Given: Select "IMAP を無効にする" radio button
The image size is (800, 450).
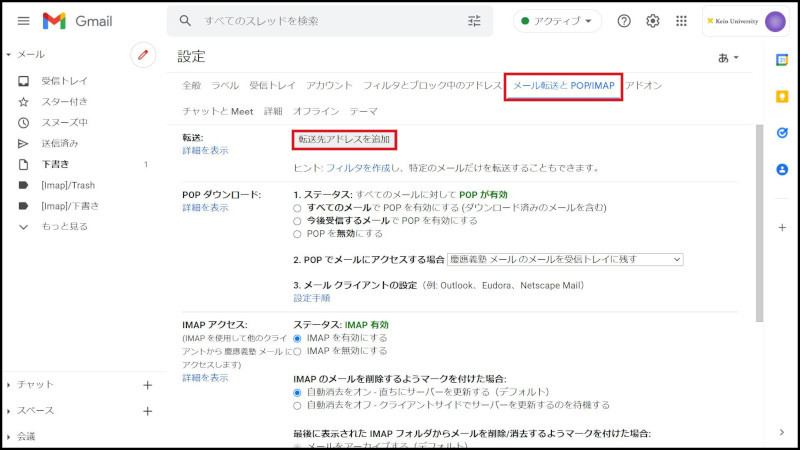Looking at the screenshot, I should [x=297, y=352].
